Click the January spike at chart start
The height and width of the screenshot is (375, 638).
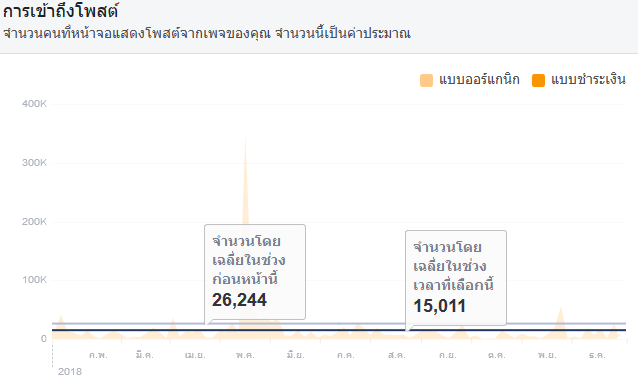(61, 325)
